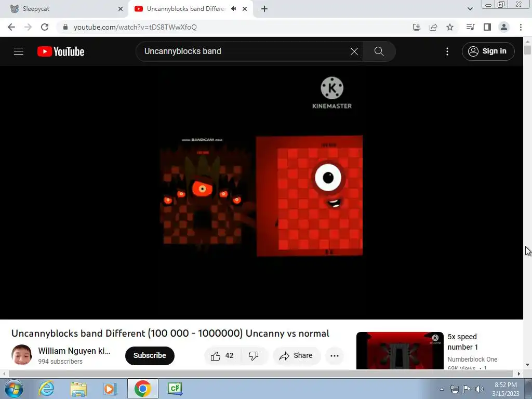Image resolution: width=532 pixels, height=399 pixels.
Task: Expand the tab search chevron
Action: click(470, 9)
